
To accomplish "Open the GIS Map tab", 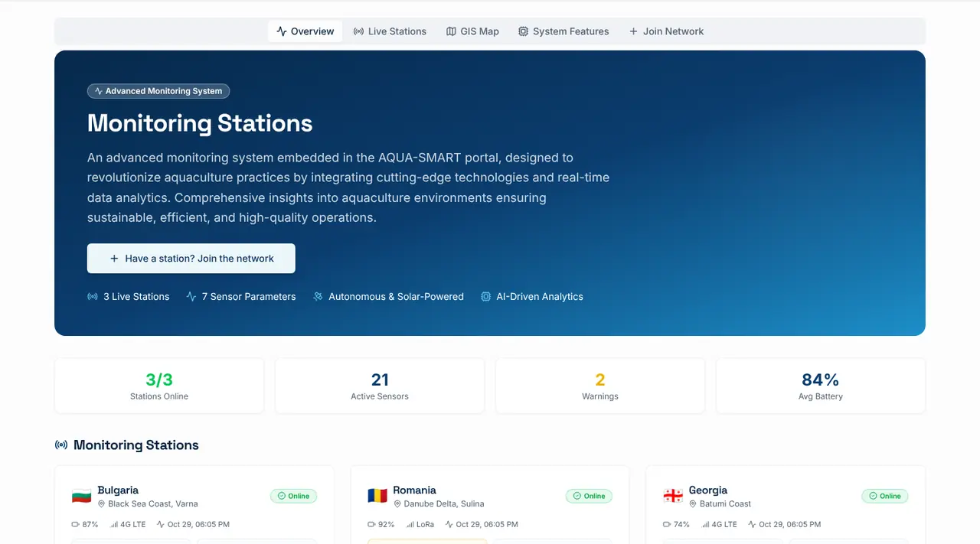I will tap(472, 31).
